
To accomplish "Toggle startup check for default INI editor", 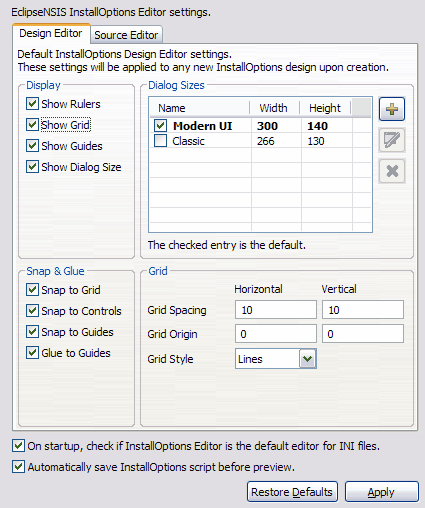I will (x=18, y=446).
